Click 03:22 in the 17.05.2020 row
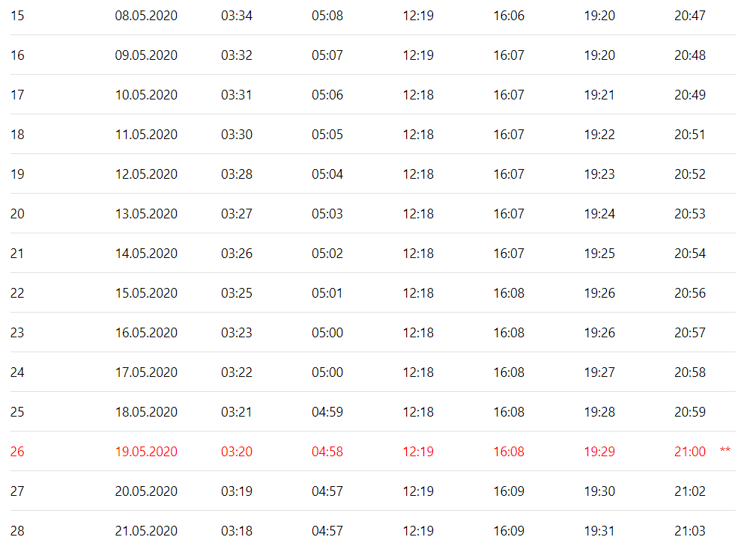 (237, 372)
